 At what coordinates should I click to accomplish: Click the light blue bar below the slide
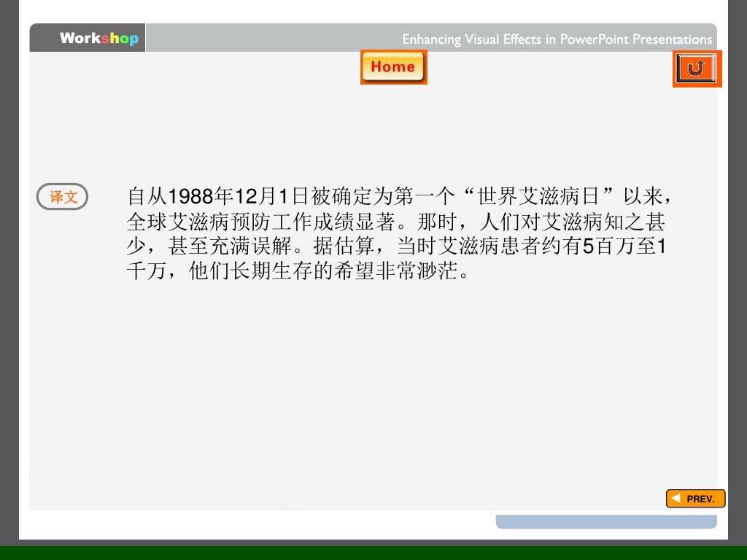click(x=606, y=521)
